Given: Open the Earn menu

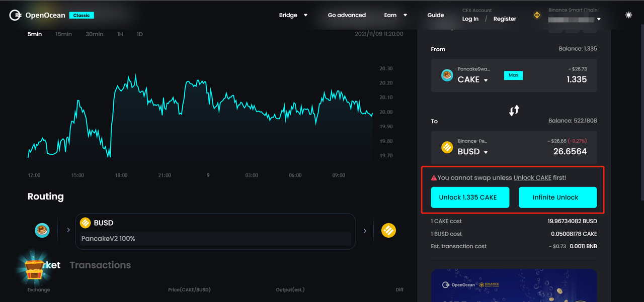Looking at the screenshot, I should [x=396, y=15].
